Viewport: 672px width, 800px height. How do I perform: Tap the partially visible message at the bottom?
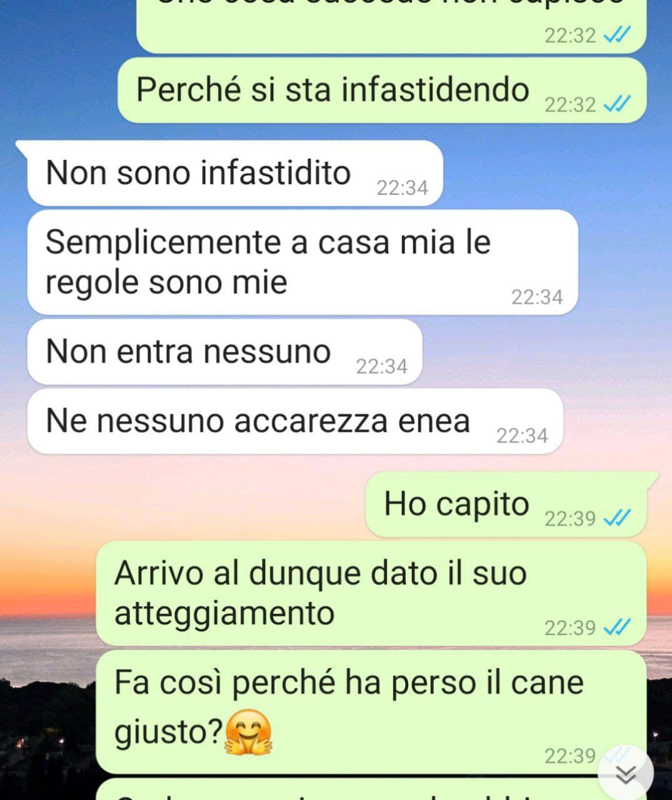click(371, 789)
